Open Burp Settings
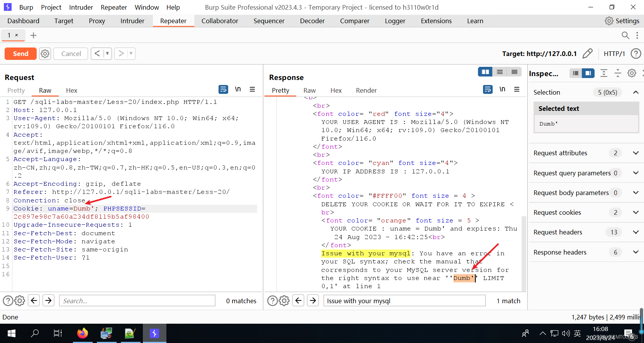The image size is (644, 343). click(x=622, y=21)
